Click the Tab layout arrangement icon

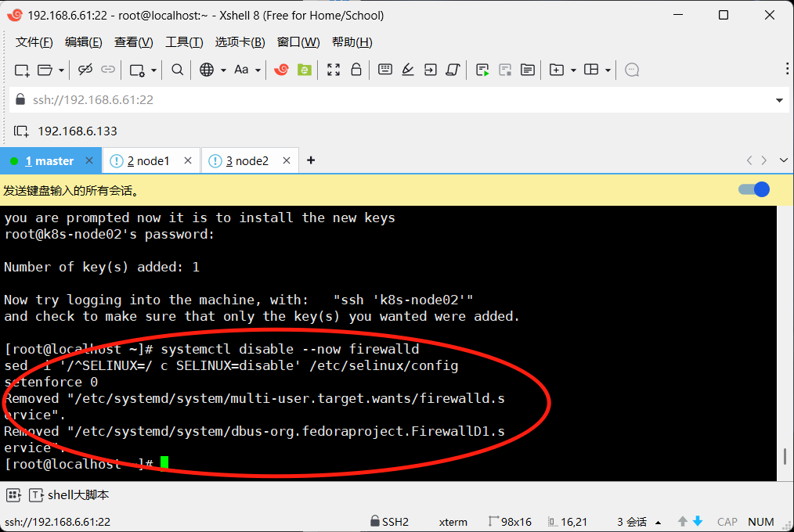[x=591, y=70]
